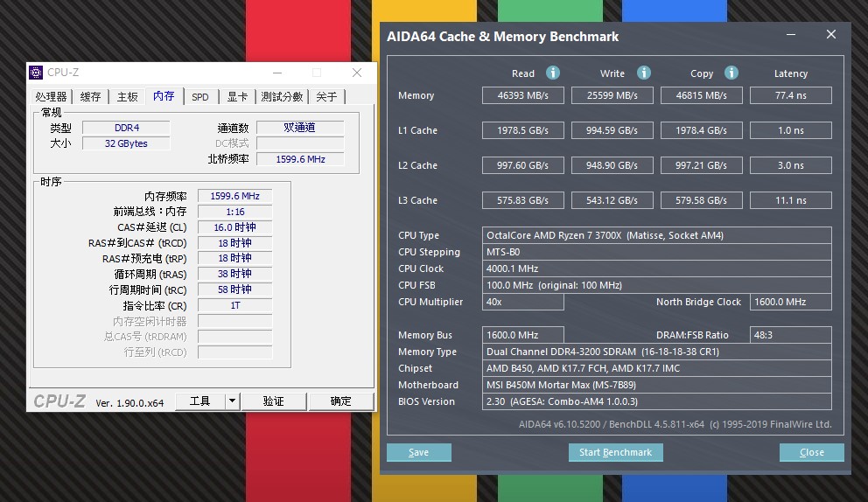This screenshot has height=502, width=868.
Task: Click the CAS# 延迟 (CL) field 16.0 时钟
Action: tap(234, 227)
